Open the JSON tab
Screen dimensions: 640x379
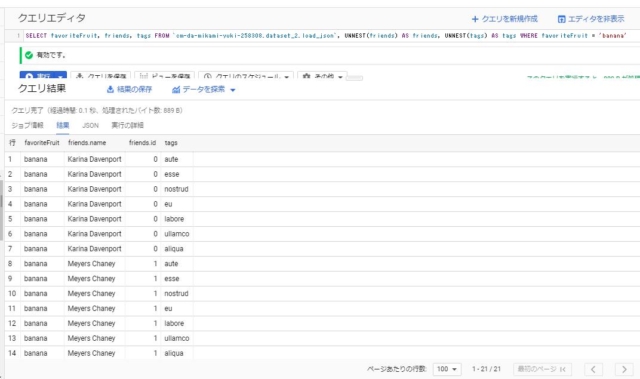point(90,125)
